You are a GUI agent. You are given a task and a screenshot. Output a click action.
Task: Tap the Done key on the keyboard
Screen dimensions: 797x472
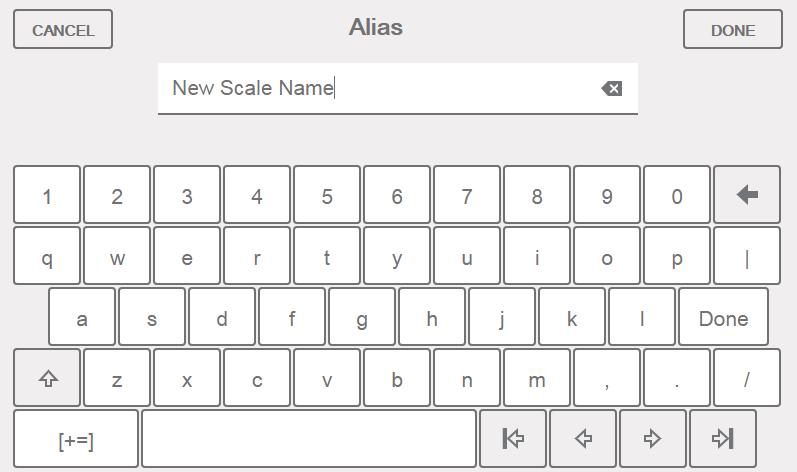pos(723,317)
